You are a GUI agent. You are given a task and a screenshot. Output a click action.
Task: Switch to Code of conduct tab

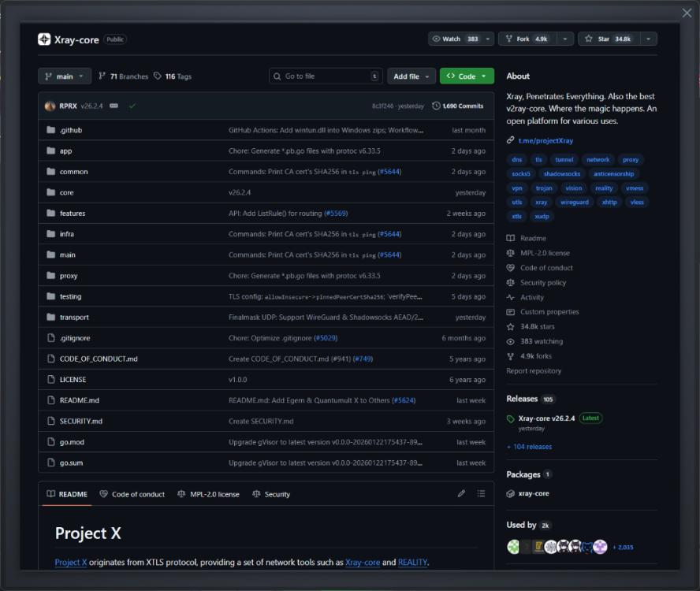[x=132, y=494]
